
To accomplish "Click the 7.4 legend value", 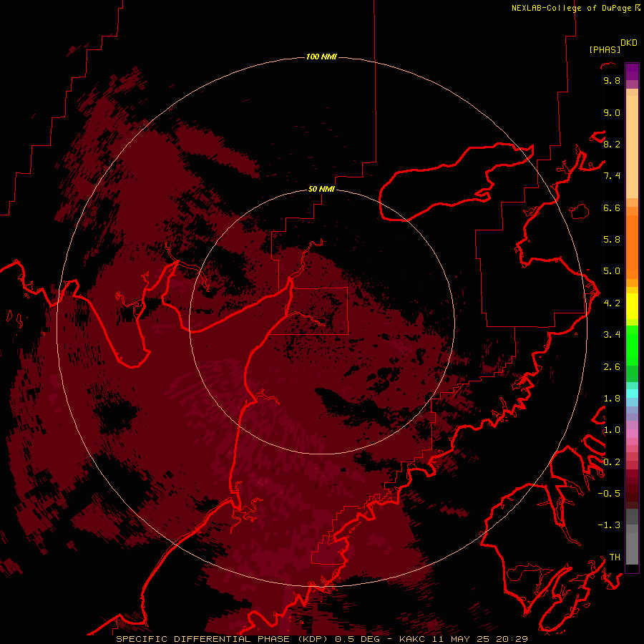I will (x=612, y=176).
